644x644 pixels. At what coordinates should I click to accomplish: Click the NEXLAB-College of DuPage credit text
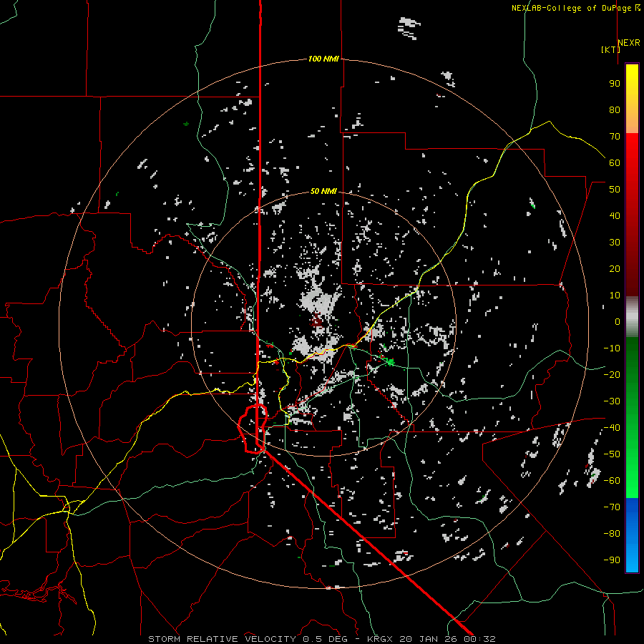point(571,8)
